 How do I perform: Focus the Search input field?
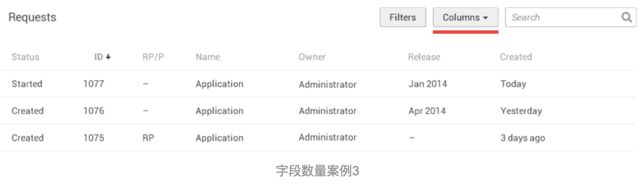(x=571, y=17)
